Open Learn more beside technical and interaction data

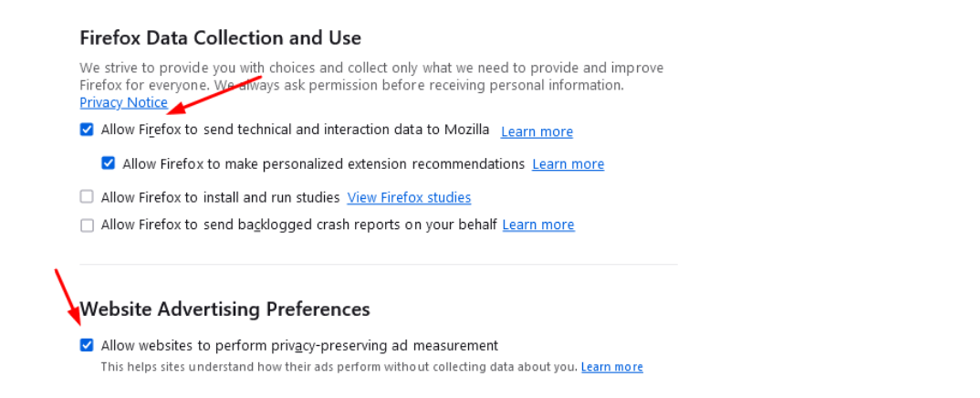[x=537, y=131]
